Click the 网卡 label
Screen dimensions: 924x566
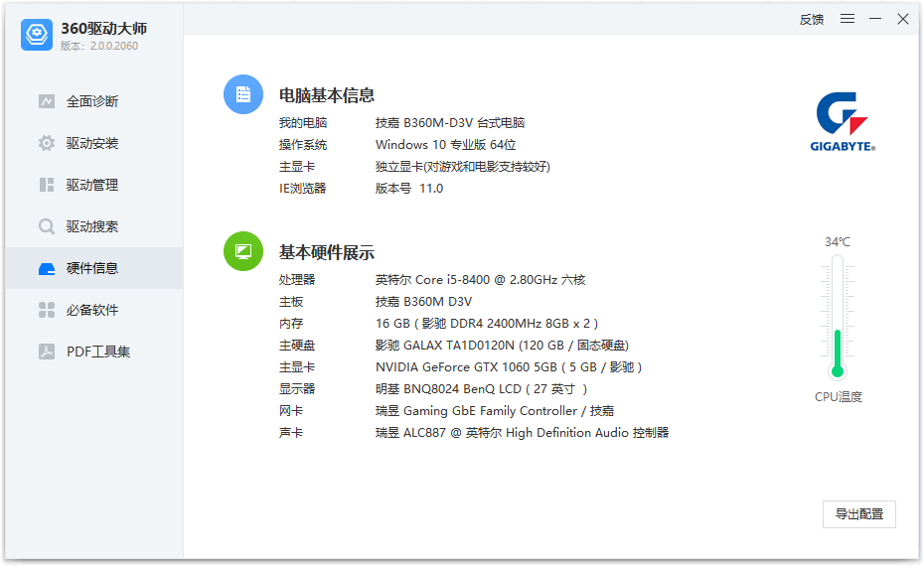[291, 411]
